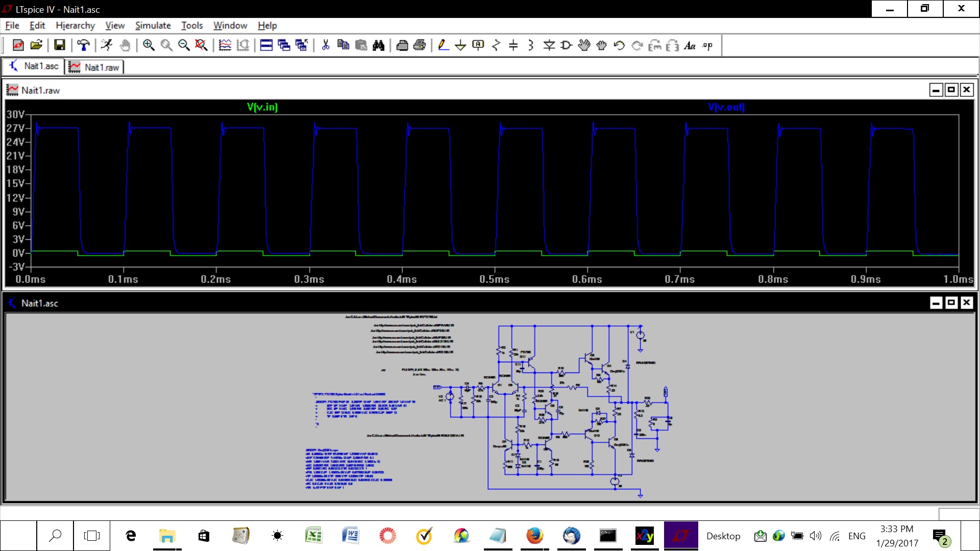This screenshot has width=980, height=551.
Task: Select the Text 'Aa' tool
Action: click(690, 45)
